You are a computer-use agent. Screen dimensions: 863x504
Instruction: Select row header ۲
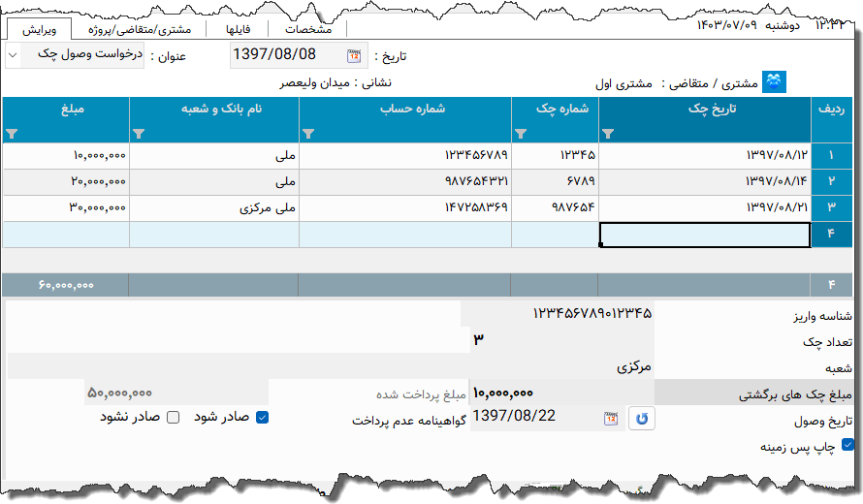click(832, 182)
